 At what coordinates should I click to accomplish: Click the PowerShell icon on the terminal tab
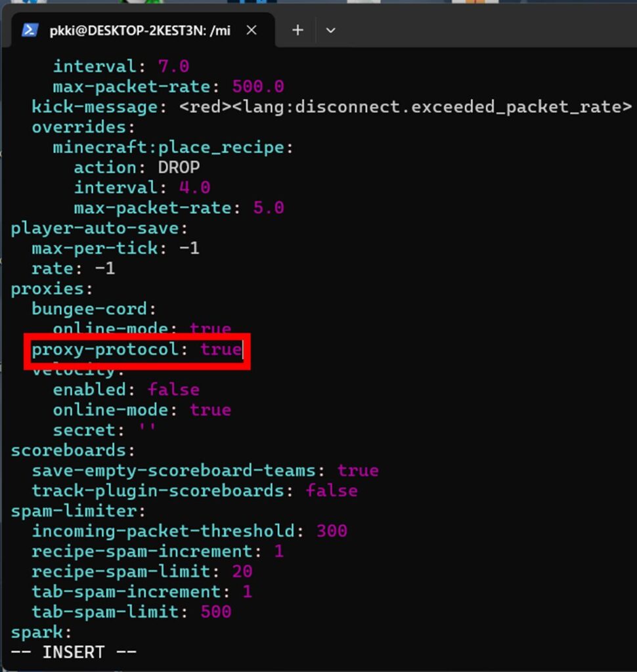[x=29, y=30]
